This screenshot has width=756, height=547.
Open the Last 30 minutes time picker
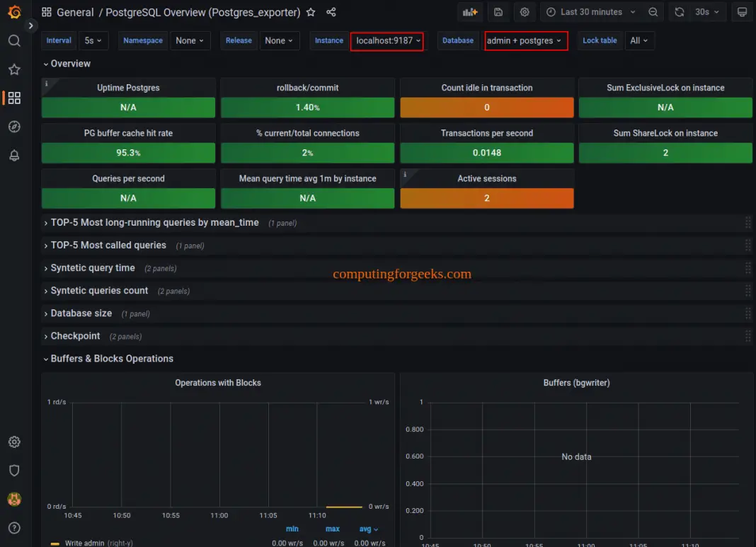click(591, 12)
